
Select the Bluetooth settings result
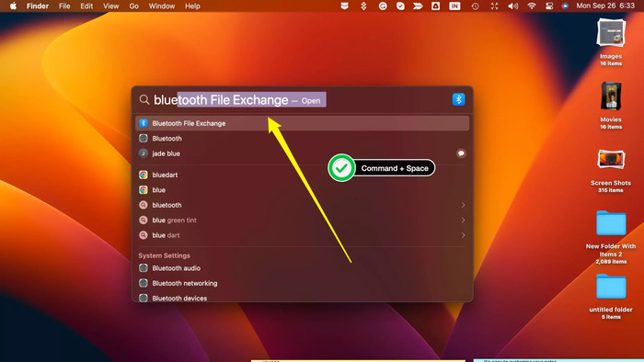(302, 138)
